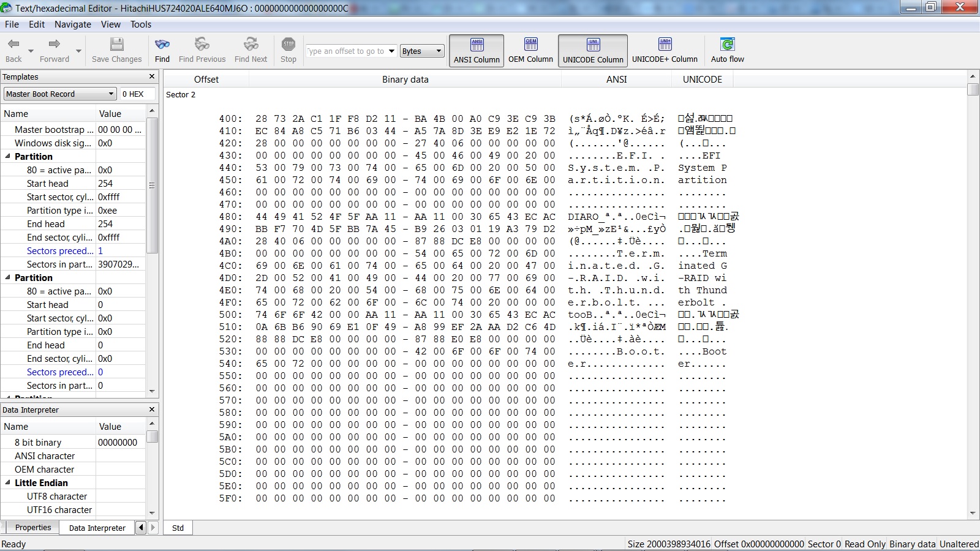Open the Edit menu

click(x=37, y=24)
